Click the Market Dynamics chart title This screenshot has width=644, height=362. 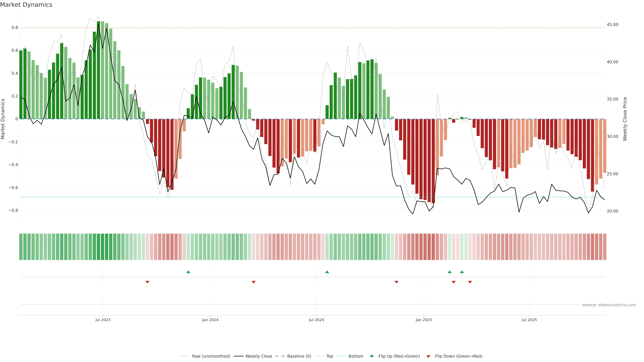point(26,5)
